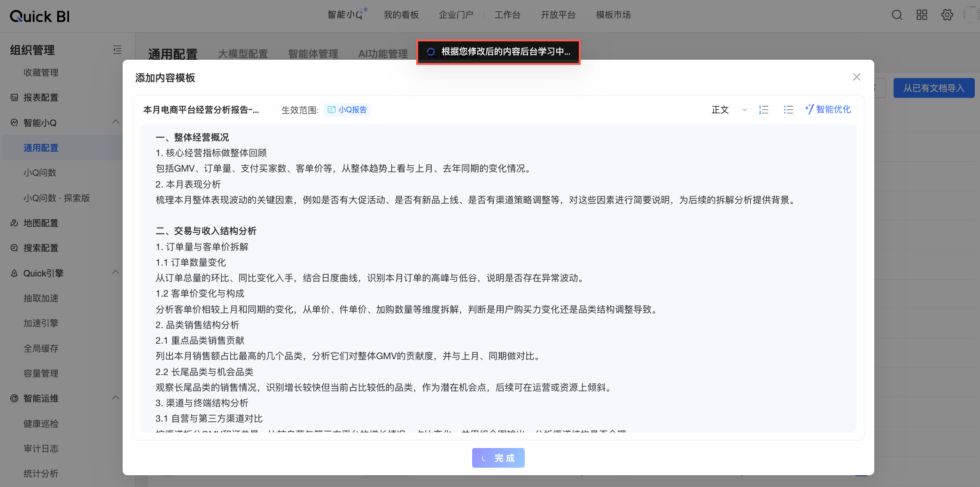Click the line 2.2 长尾品类与机会品类

point(204,372)
